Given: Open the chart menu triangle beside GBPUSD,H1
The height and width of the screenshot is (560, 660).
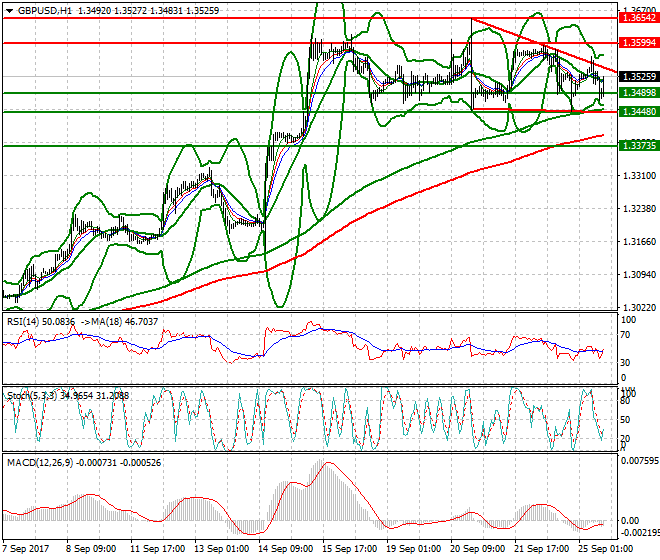Looking at the screenshot, I should point(9,11).
